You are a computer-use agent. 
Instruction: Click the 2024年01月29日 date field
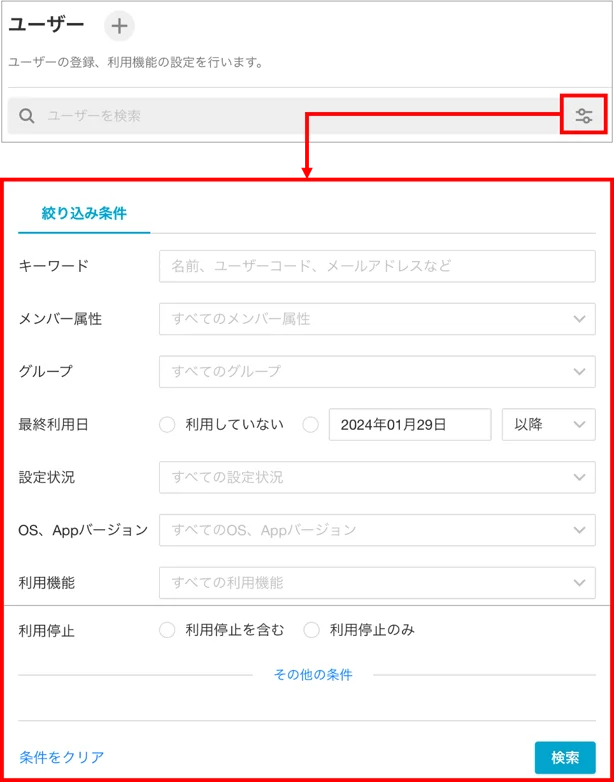point(410,425)
